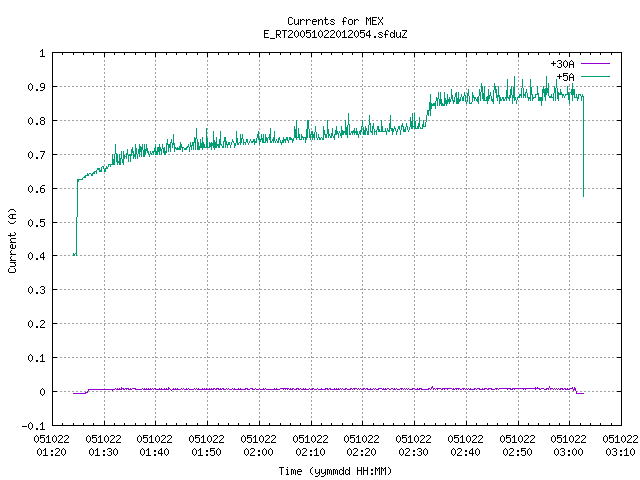640x480 pixels.
Task: Click x-axis tick label 051022 01:30
Action: click(104, 445)
